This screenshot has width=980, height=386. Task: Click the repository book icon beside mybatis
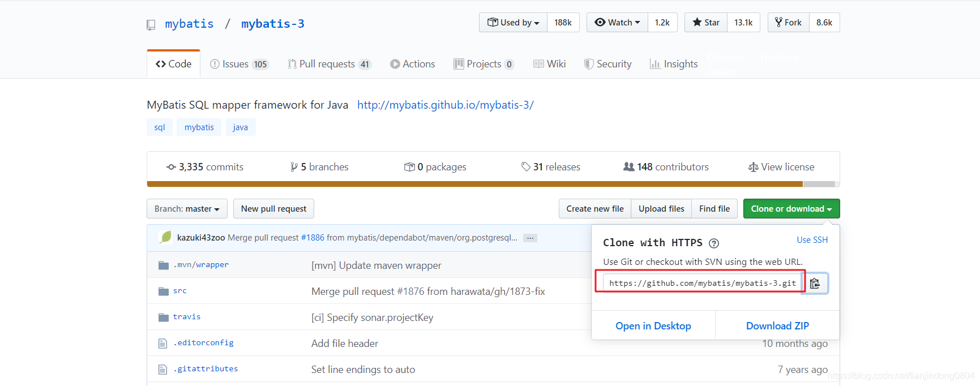[x=151, y=25]
